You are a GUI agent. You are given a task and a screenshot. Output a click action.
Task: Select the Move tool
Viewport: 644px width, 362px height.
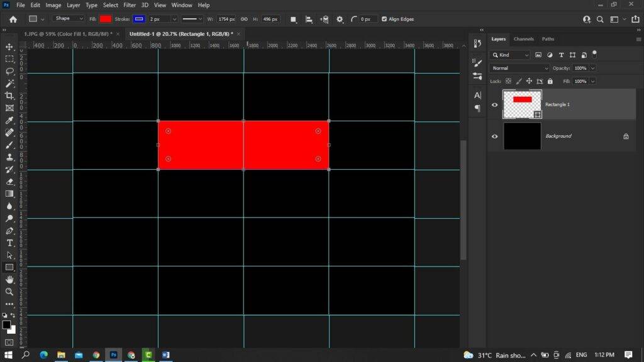(x=9, y=47)
